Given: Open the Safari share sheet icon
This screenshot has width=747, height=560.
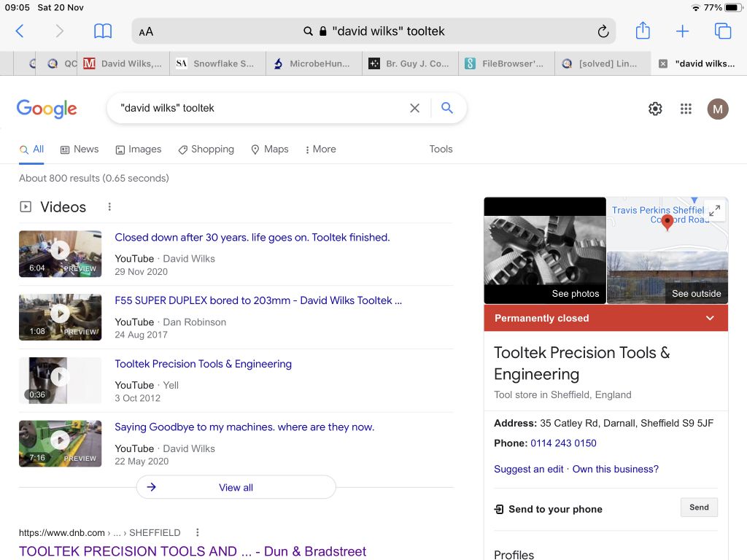Looking at the screenshot, I should point(643,31).
